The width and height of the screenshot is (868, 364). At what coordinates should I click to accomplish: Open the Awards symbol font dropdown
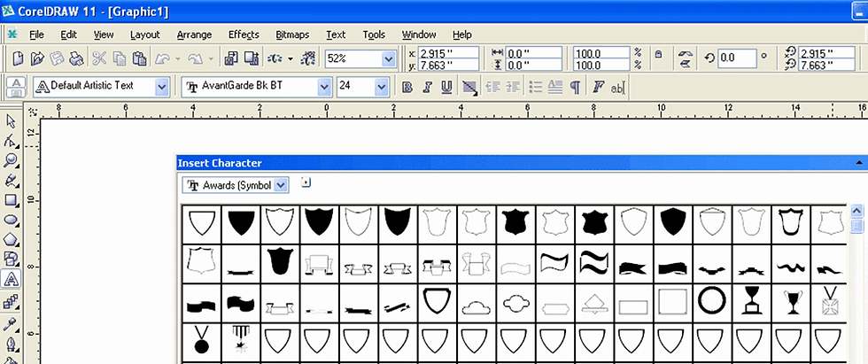coord(282,185)
